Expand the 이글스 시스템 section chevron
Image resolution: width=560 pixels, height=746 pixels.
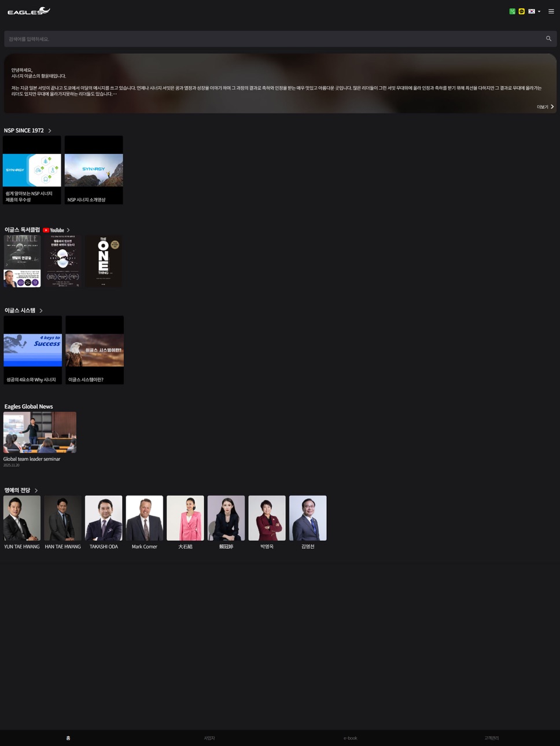pyautogui.click(x=41, y=311)
